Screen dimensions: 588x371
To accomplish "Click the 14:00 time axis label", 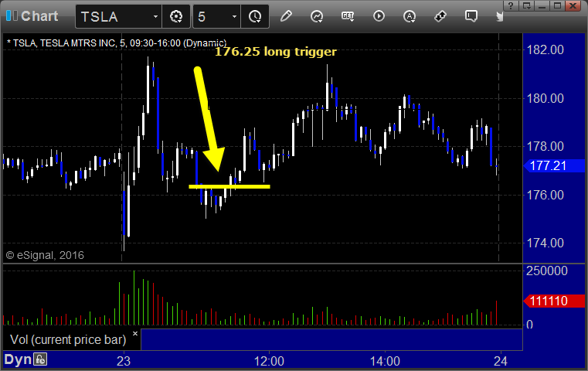I will [x=385, y=361].
